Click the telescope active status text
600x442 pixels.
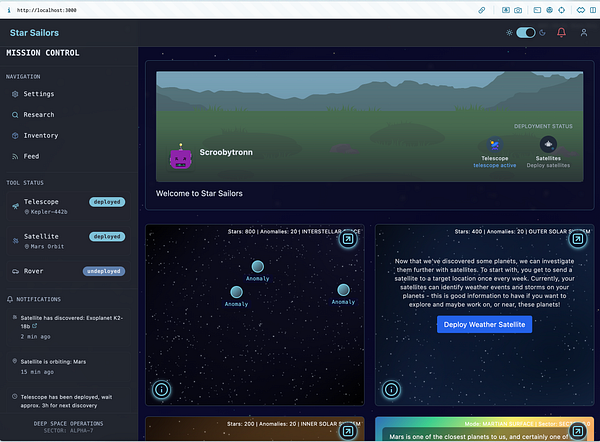(494, 165)
